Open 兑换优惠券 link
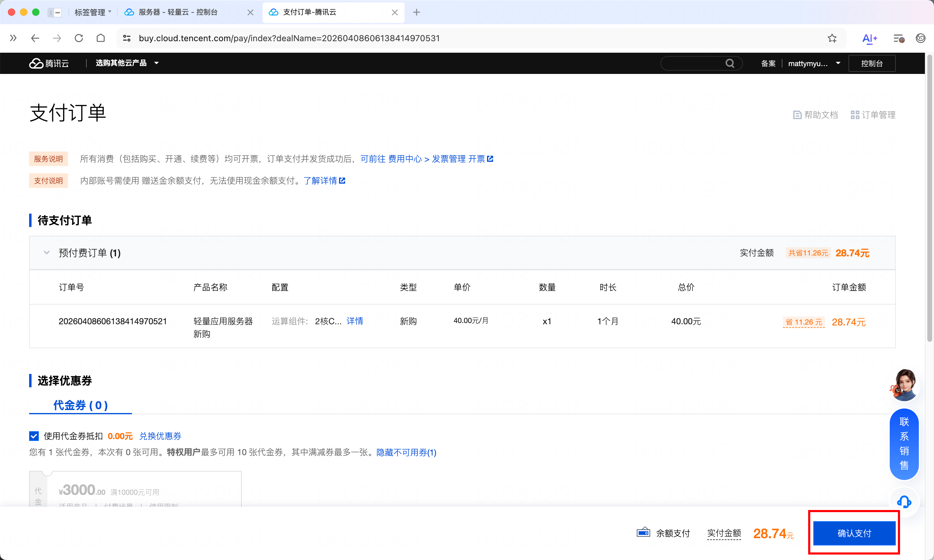Screen dimensions: 934x560 click(160, 436)
